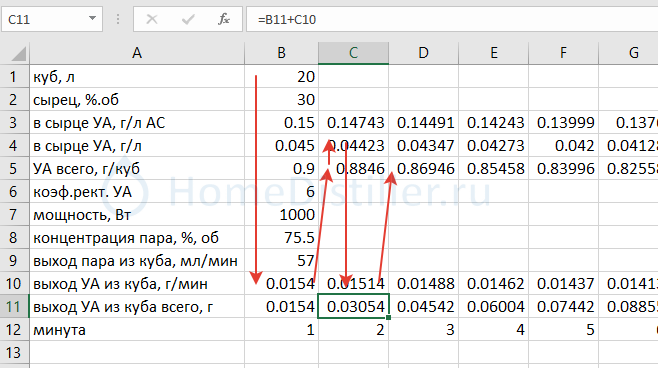This screenshot has width=658, height=368.
Task: Click cell B7 with value 1000
Action: point(282,215)
